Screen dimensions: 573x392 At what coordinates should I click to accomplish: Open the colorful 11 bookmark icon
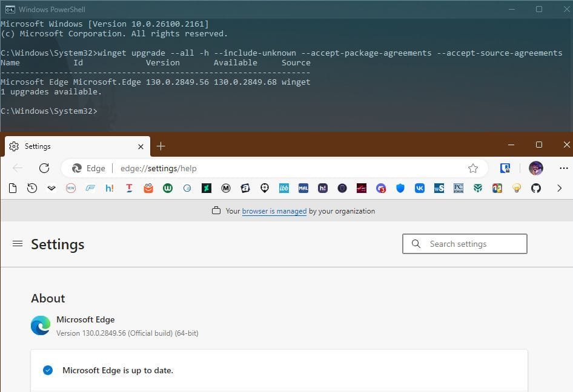[x=497, y=188]
